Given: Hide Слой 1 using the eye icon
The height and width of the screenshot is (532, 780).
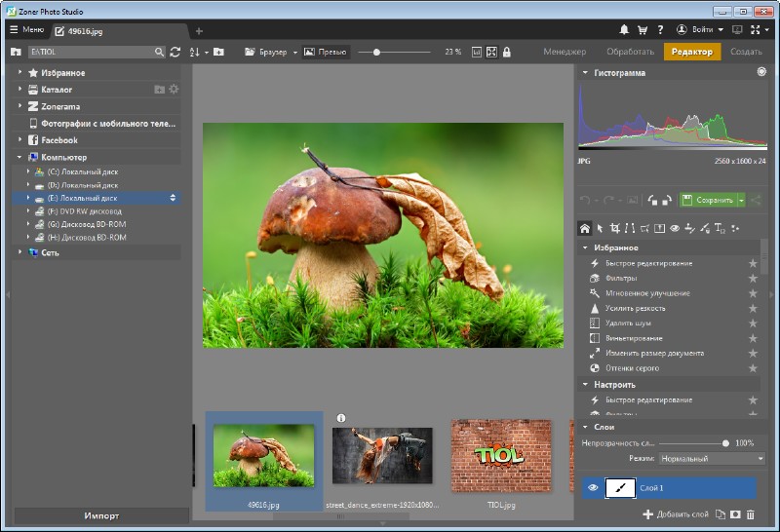Looking at the screenshot, I should (x=592, y=488).
